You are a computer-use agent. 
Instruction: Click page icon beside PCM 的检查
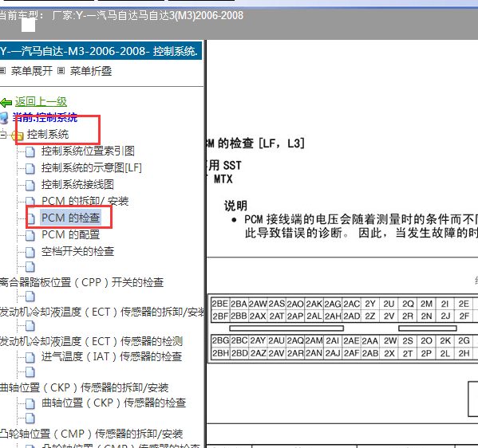coord(31,218)
